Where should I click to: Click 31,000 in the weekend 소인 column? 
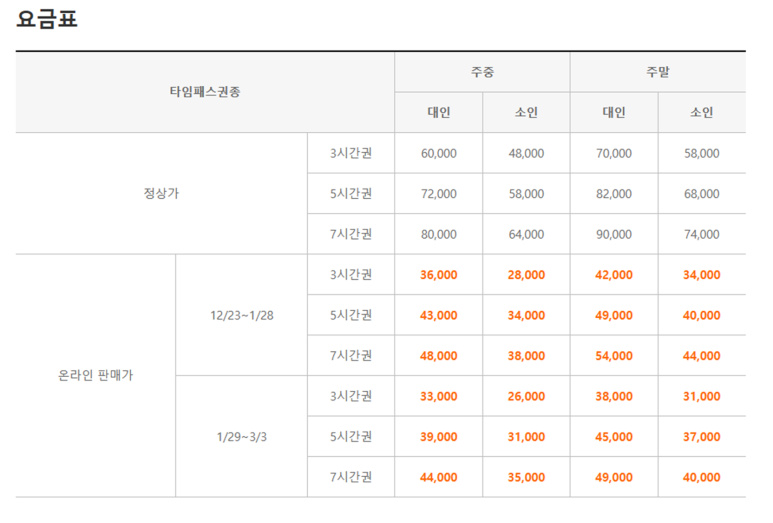(702, 396)
